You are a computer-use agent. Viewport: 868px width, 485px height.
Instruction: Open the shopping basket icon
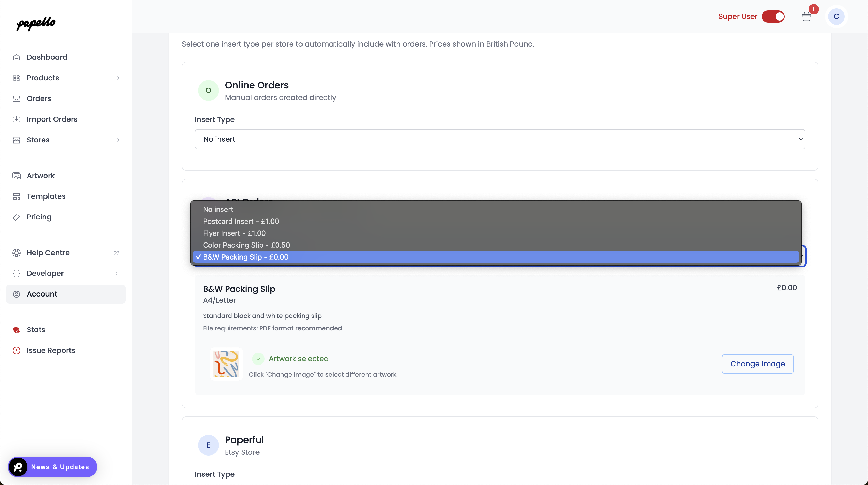coord(806,17)
